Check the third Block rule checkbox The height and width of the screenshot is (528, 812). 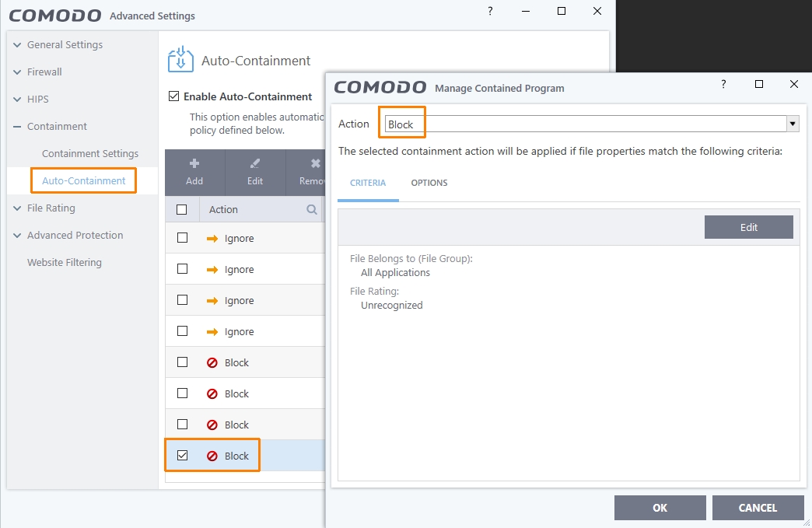pos(182,424)
